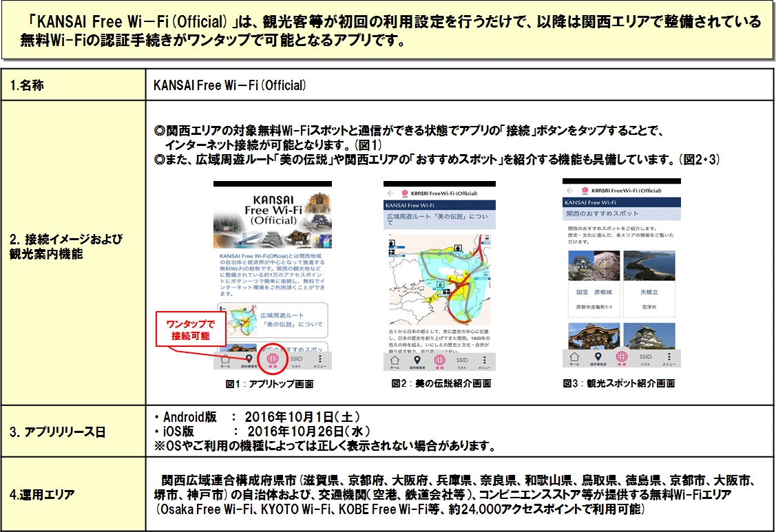Click the caption 図1：アプリトップ画面
776x532 pixels.
269,384
